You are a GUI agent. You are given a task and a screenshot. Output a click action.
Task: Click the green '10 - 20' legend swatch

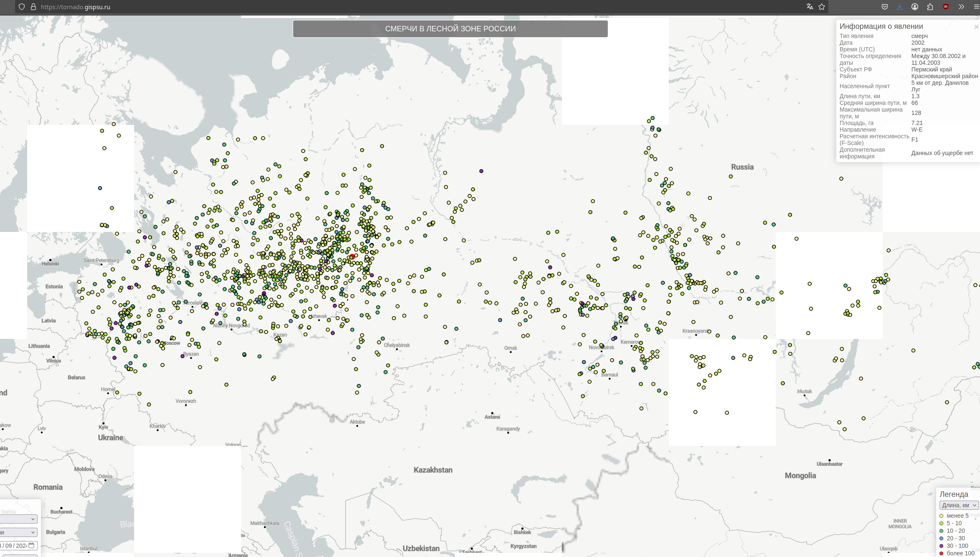(x=942, y=531)
